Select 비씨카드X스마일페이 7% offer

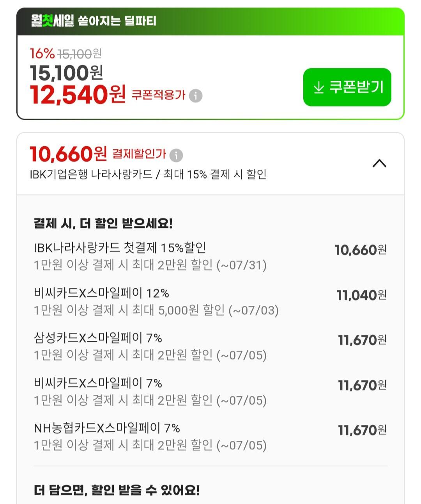[210, 392]
